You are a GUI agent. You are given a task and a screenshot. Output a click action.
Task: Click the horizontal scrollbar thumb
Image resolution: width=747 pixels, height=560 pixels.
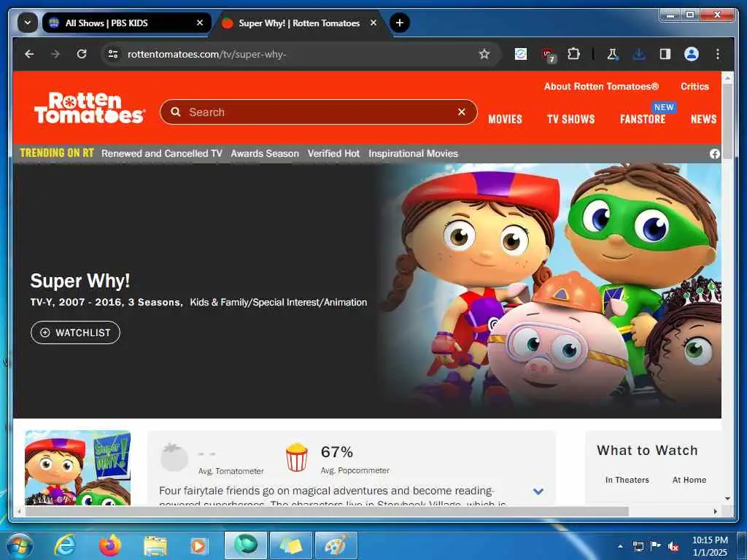pos(327,511)
